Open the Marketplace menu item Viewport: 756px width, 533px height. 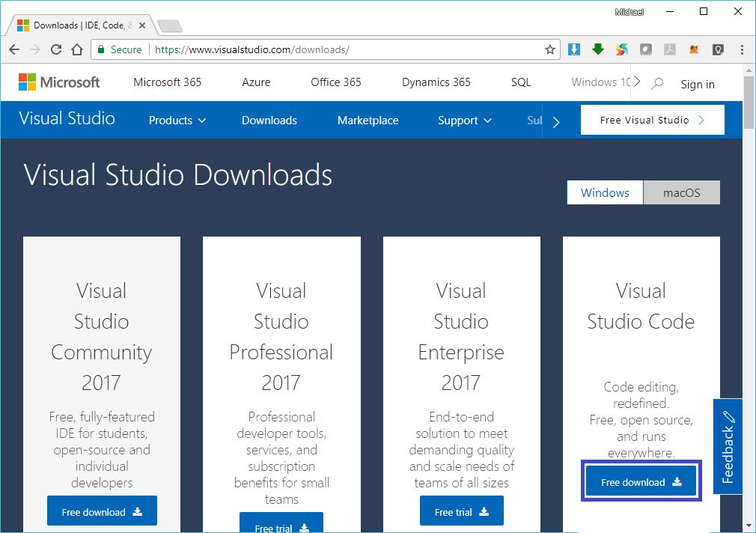tap(368, 121)
